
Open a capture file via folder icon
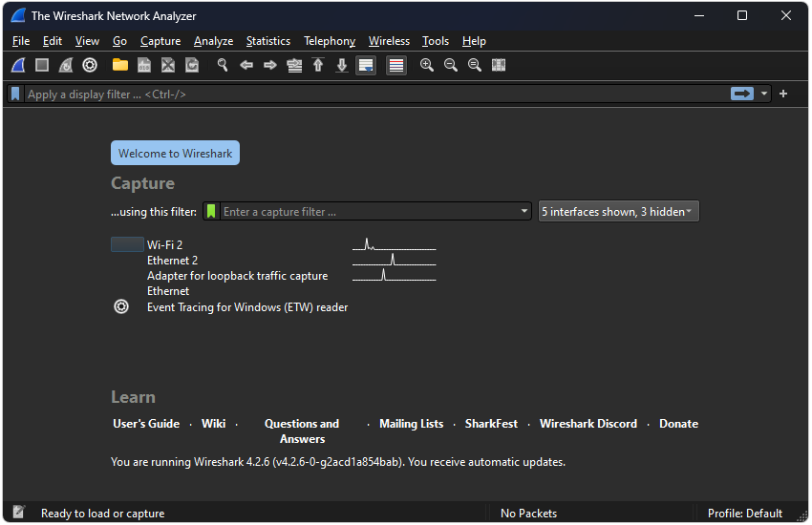coord(119,65)
